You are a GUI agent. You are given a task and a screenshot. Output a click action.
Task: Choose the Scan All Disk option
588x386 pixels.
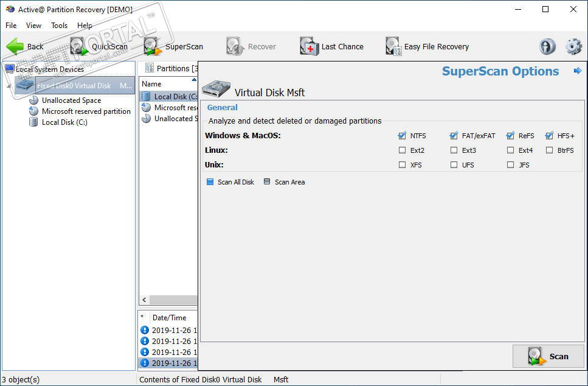[230, 182]
